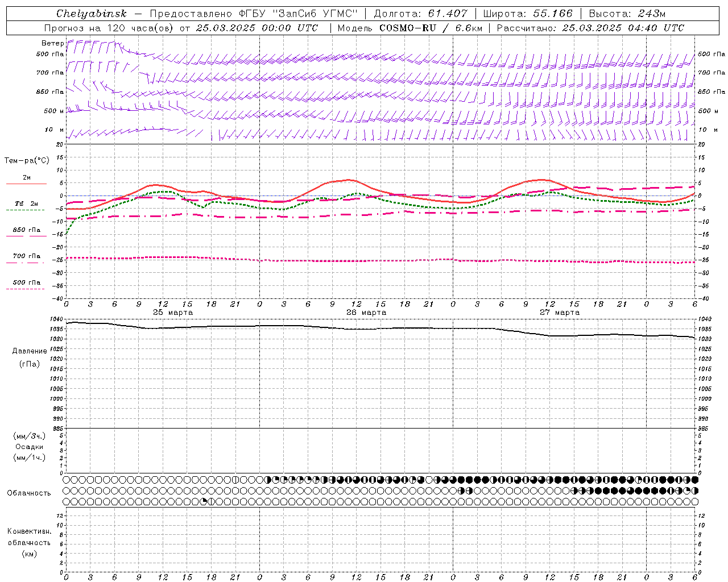Click the 'Высота: 243м' elevation text
The height and width of the screenshot is (582, 728).
click(x=627, y=14)
